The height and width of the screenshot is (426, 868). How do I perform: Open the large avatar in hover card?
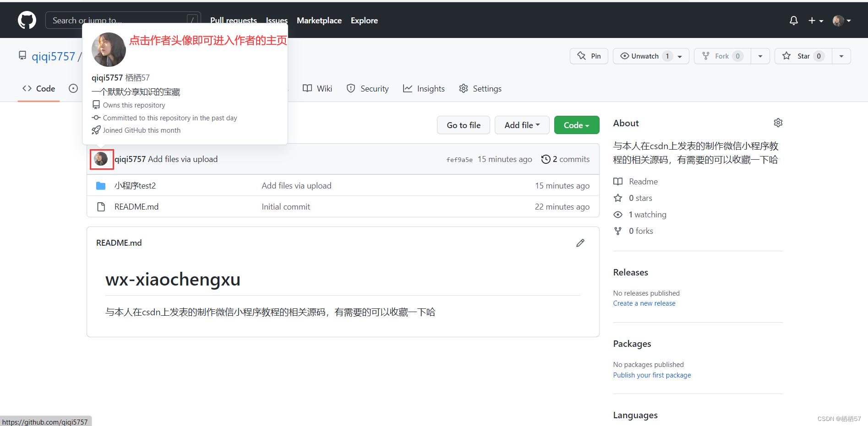pyautogui.click(x=109, y=49)
